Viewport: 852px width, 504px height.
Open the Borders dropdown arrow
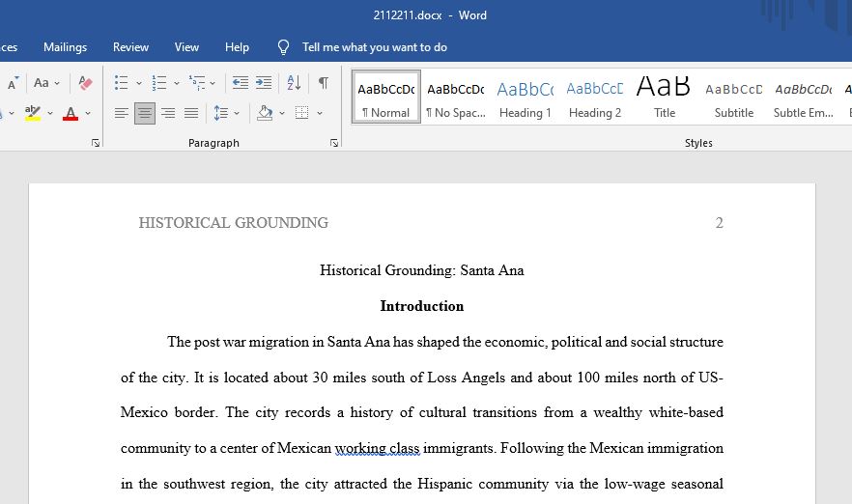coord(320,113)
